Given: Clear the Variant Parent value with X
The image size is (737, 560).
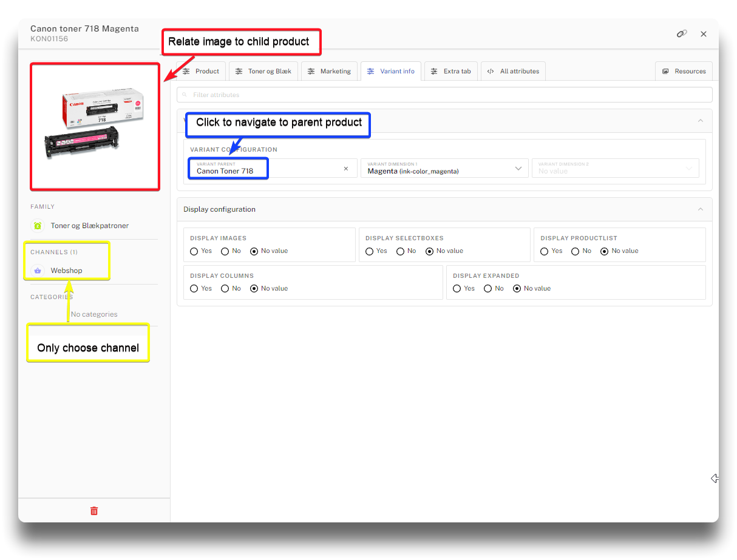Looking at the screenshot, I should (346, 169).
